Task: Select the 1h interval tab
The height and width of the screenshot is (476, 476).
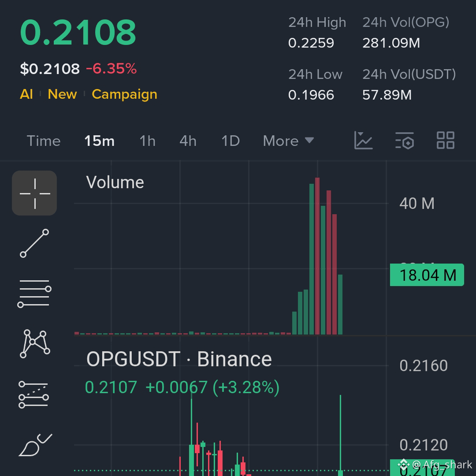Action: 148,141
